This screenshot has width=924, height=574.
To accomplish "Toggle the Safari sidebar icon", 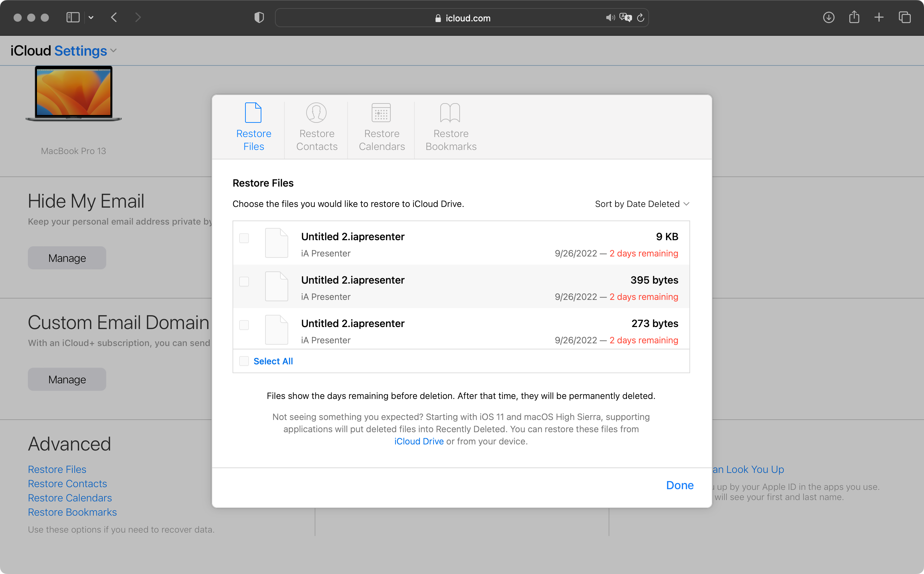I will click(x=73, y=17).
